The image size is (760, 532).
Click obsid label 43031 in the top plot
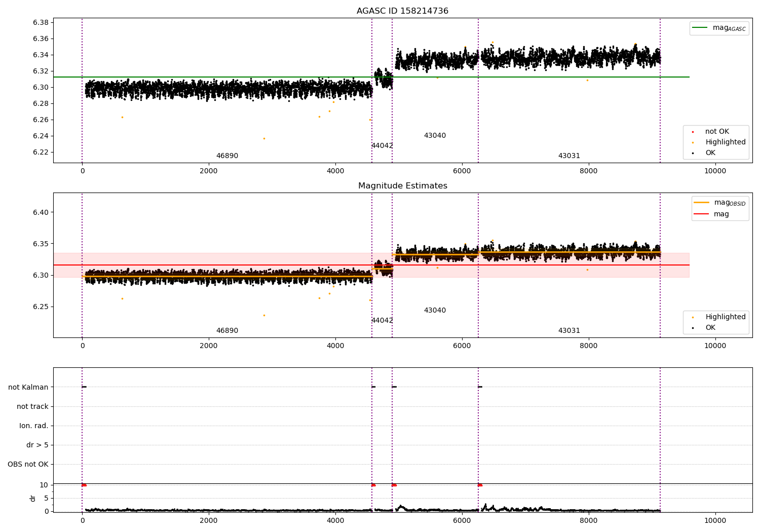click(x=569, y=156)
